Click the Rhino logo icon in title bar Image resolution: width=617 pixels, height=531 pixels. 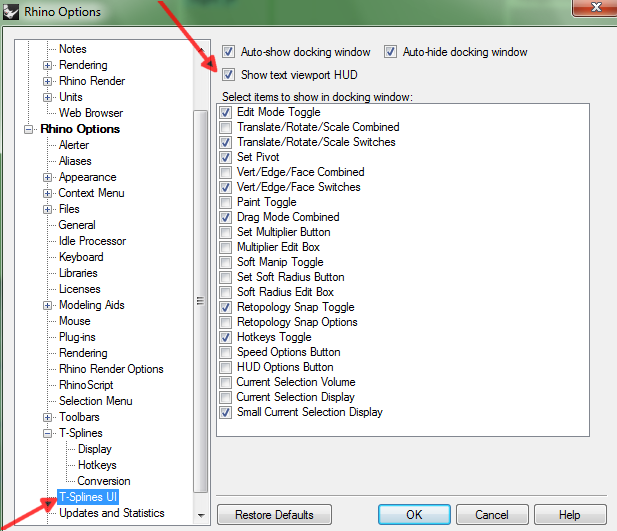11,11
